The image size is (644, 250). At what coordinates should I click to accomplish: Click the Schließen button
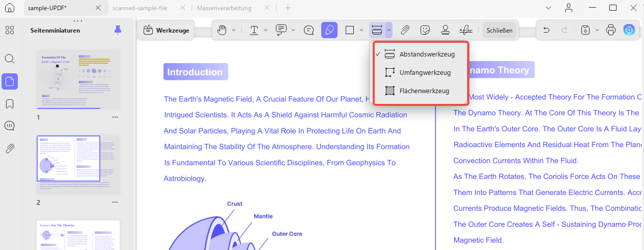click(x=499, y=30)
